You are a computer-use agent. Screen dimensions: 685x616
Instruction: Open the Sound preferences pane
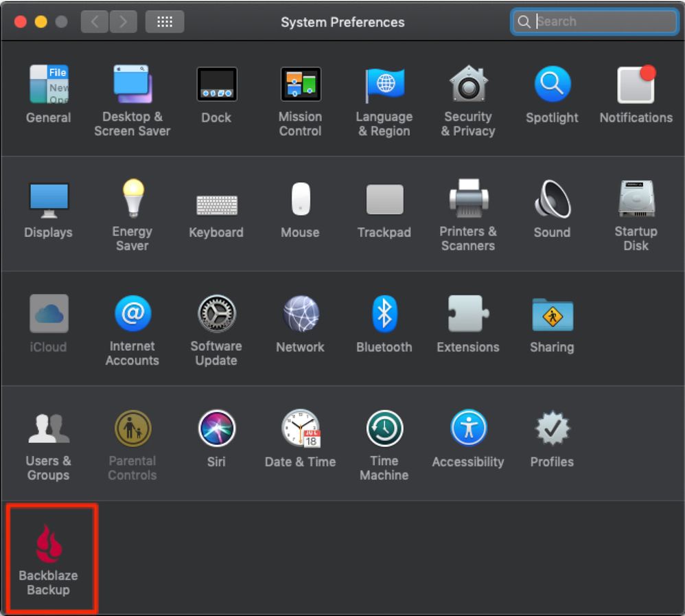click(x=552, y=200)
